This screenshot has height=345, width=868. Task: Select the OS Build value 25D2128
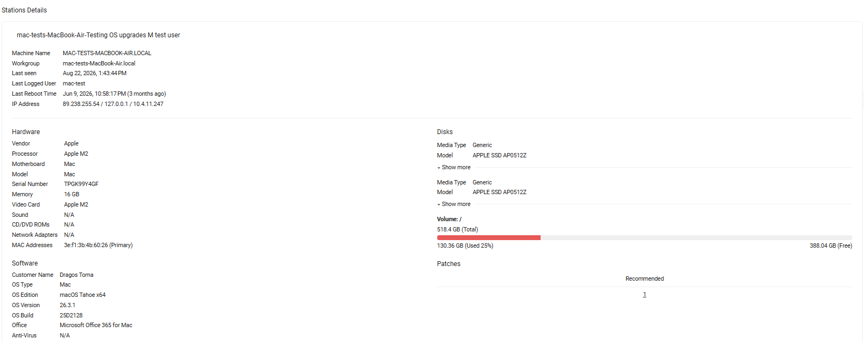tap(71, 316)
